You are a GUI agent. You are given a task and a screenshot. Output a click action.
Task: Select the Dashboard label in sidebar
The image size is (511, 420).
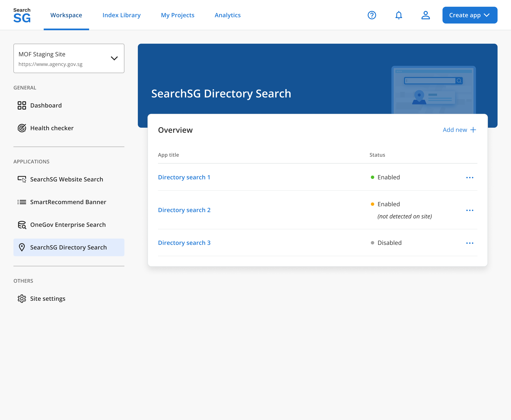tap(46, 105)
